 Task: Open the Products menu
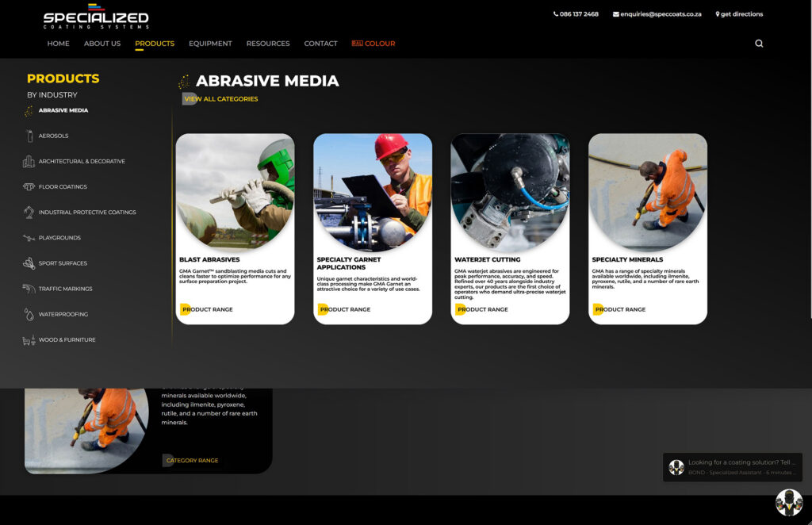tap(155, 44)
